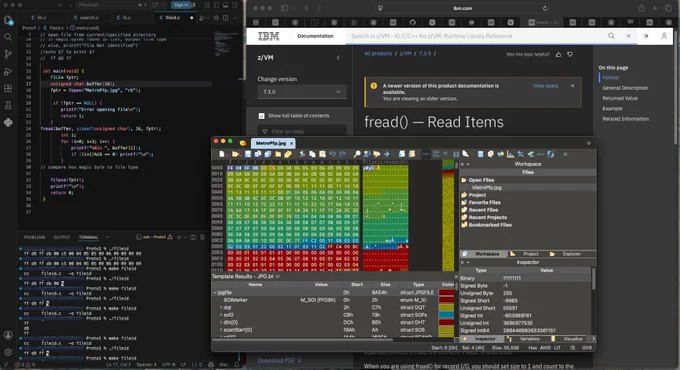Image resolution: width=680 pixels, height=370 pixels.
Task: Click Cut scissors icon in 010 Editor toolbar
Action: tap(302, 154)
